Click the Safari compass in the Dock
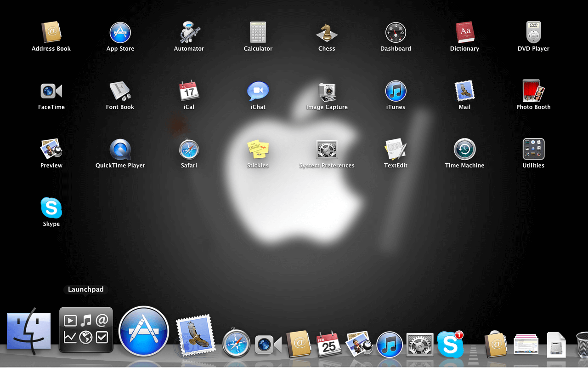The image size is (588, 368). [237, 343]
